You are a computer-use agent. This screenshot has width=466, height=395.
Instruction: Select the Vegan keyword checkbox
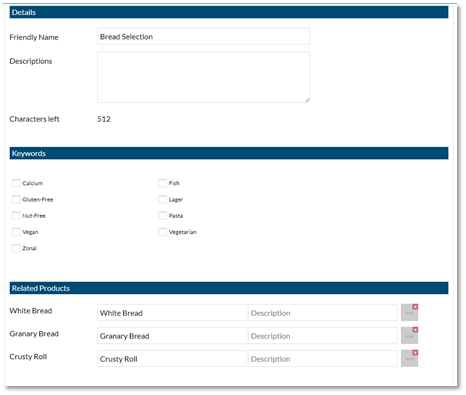coord(16,232)
